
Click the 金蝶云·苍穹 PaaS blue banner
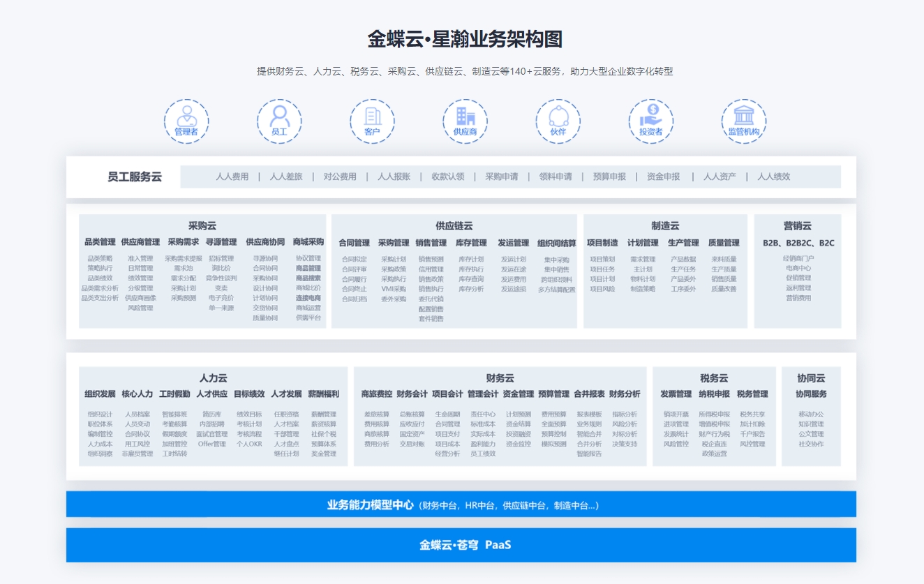[x=461, y=545]
